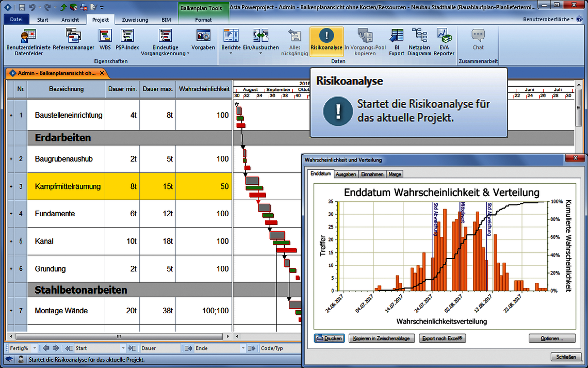Viewport: 588px width, 368px height.
Task: Click the Drucken button
Action: pyautogui.click(x=329, y=338)
